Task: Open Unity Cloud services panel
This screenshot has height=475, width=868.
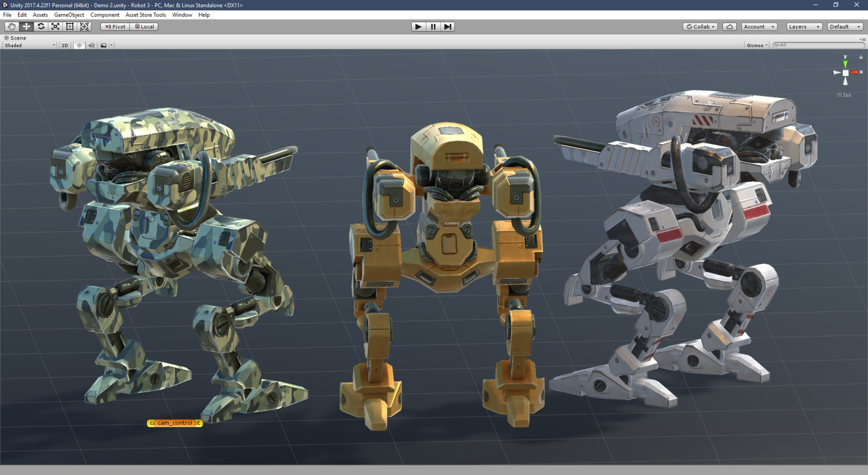Action: click(x=730, y=27)
